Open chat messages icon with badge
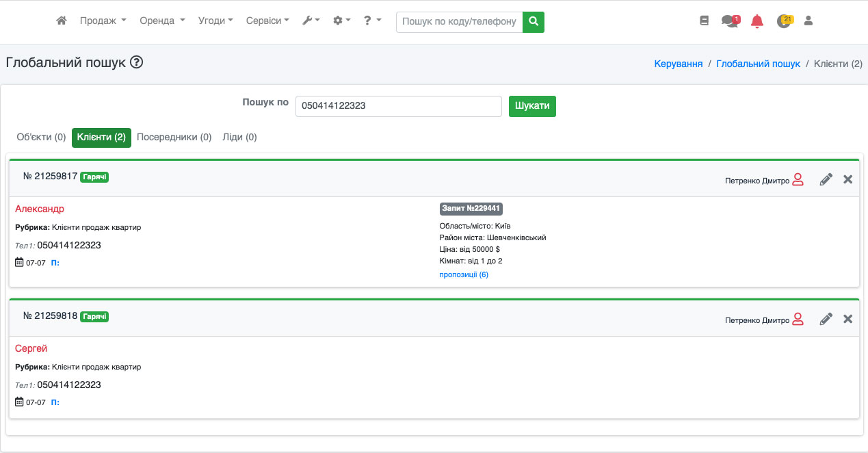Viewport: 868px width, 453px height. (x=729, y=21)
